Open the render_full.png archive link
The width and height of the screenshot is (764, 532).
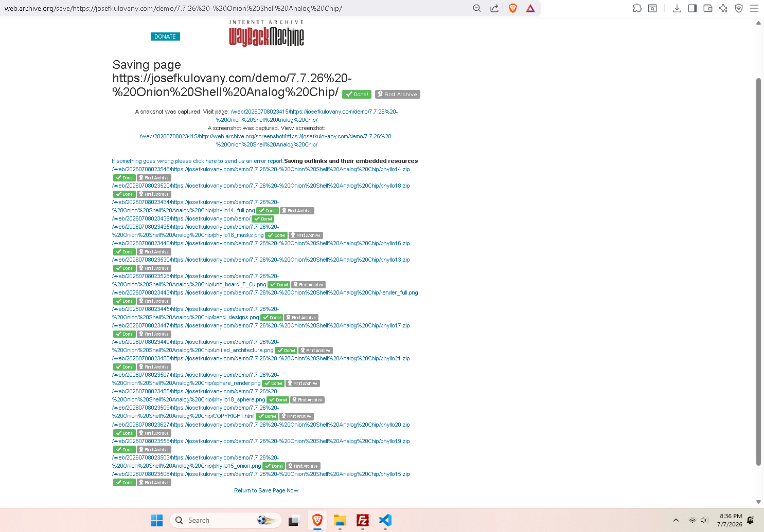[x=265, y=292]
